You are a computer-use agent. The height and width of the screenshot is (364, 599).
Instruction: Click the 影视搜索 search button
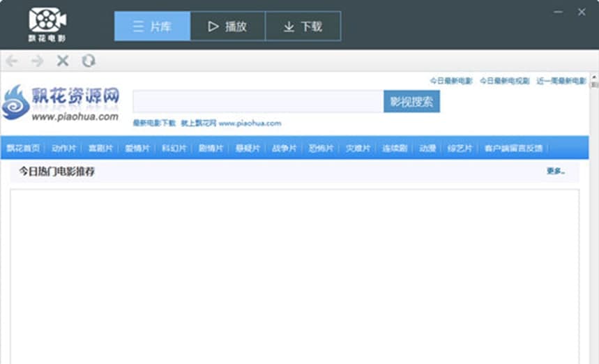[411, 102]
